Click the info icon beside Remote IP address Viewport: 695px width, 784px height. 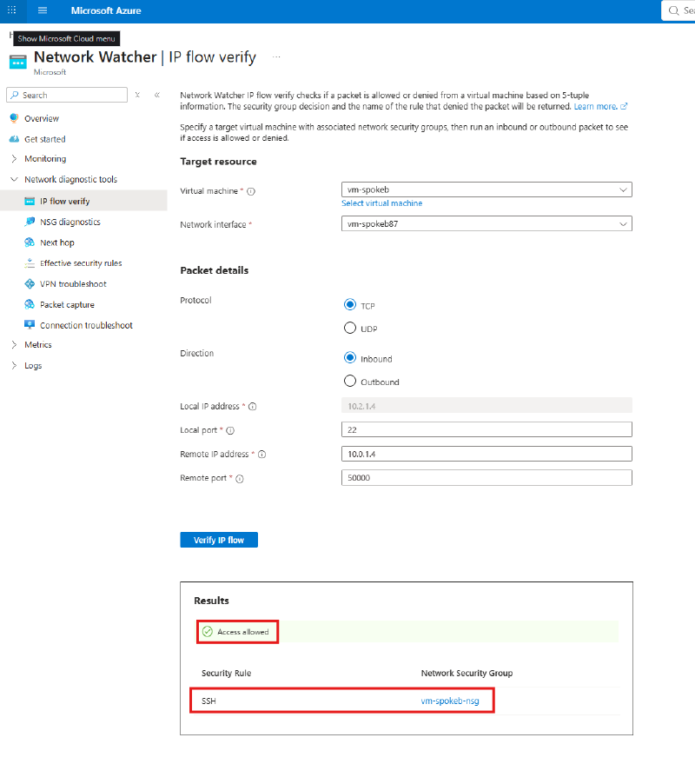pos(261,455)
